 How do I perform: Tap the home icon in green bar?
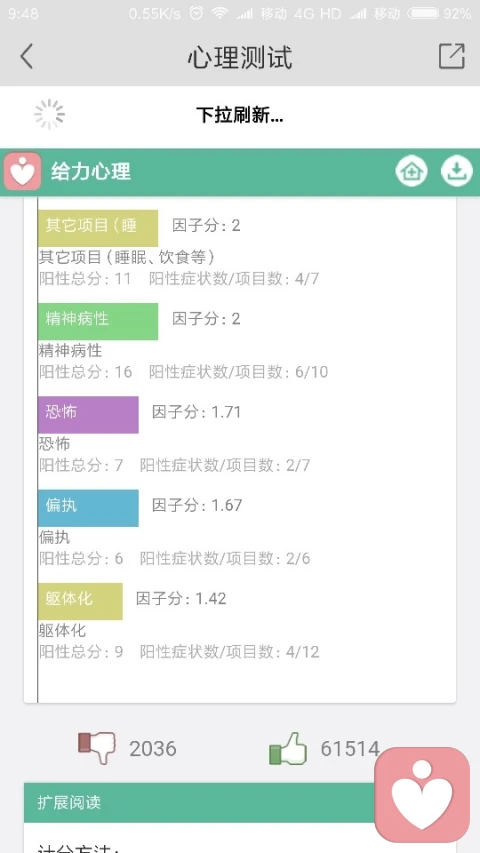(411, 172)
